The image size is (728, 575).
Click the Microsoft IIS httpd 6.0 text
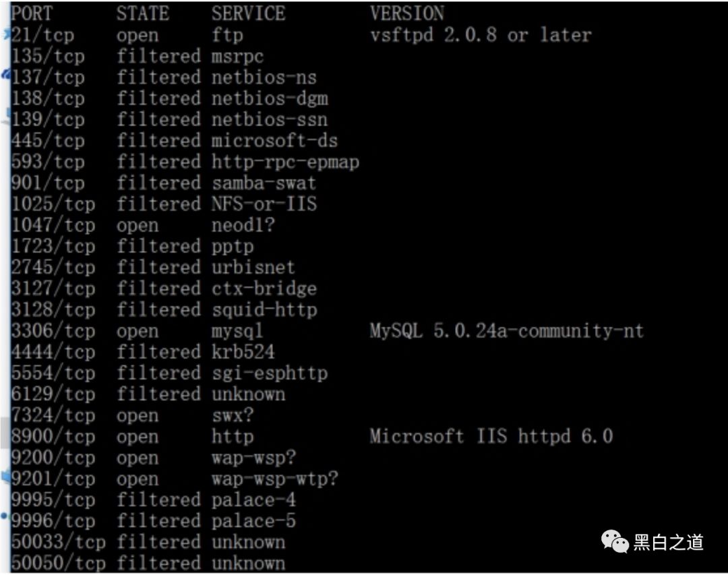[x=491, y=436]
